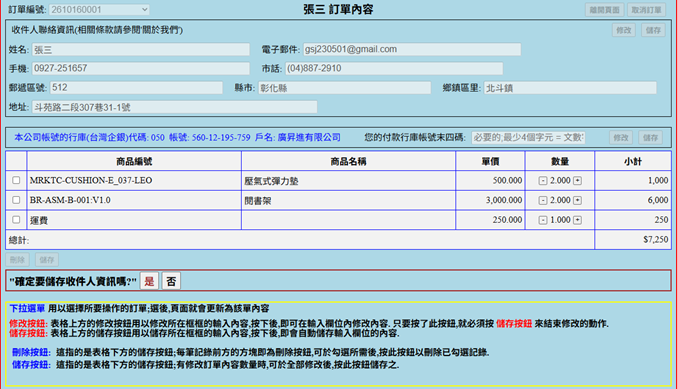Click the cancel order button 取消訂單
678x389 pixels.
click(x=646, y=10)
